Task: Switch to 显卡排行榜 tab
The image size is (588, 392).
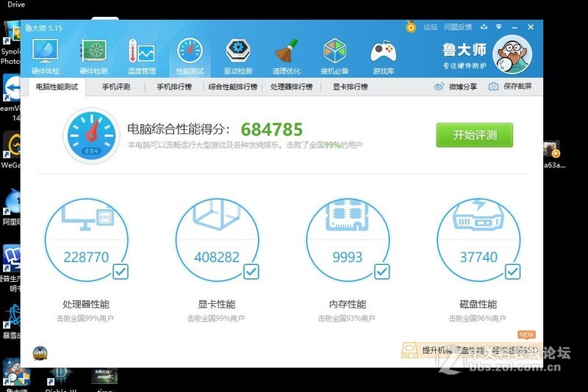Action: tap(351, 87)
